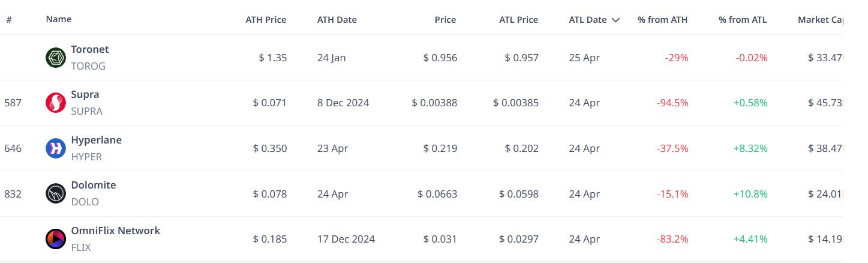This screenshot has height=263, width=868.
Task: Open the Supra coin page
Action: 85,94
